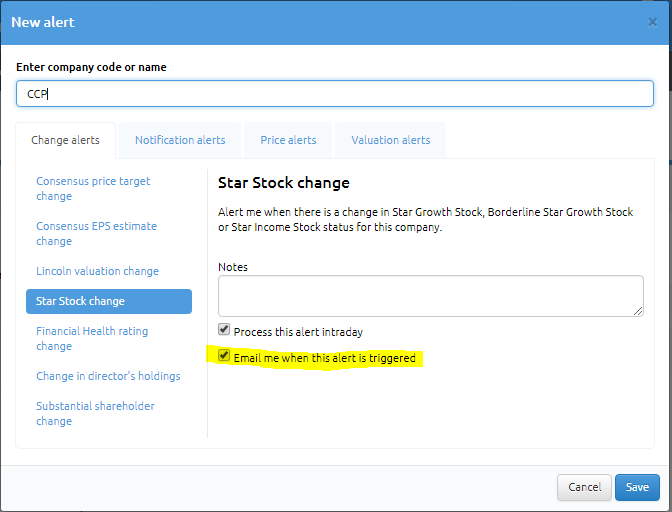Image resolution: width=672 pixels, height=512 pixels.
Task: Click into the Notes text area
Action: click(431, 296)
